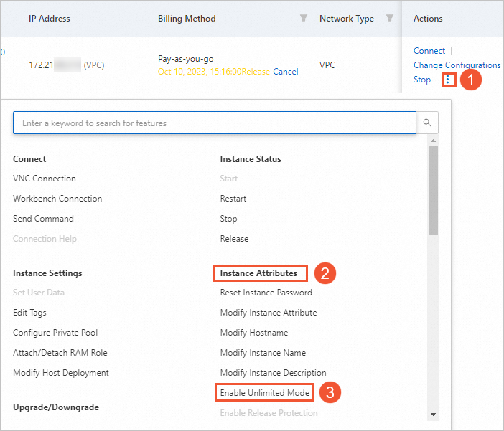Choose Workbench Connection

tap(57, 199)
